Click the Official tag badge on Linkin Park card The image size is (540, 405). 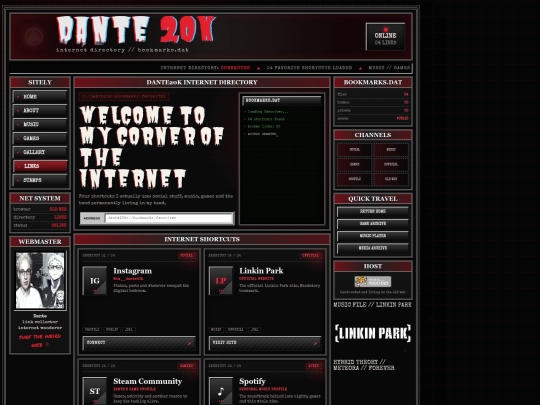(311, 256)
